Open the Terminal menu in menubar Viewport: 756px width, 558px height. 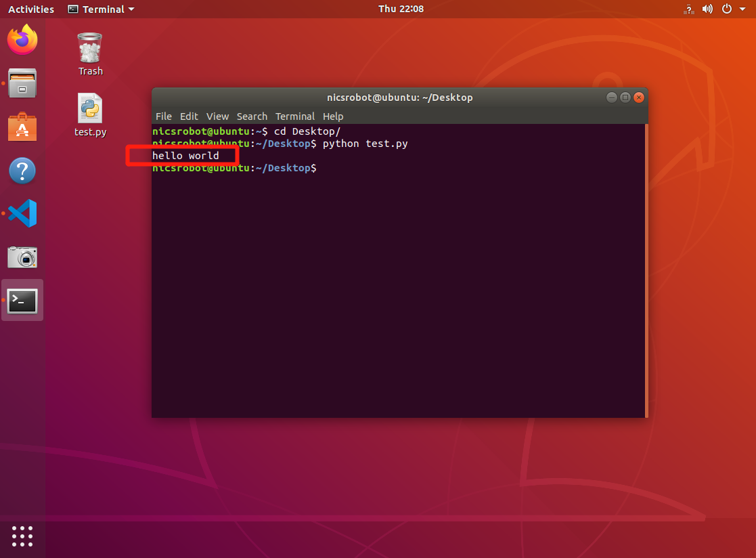(x=294, y=116)
